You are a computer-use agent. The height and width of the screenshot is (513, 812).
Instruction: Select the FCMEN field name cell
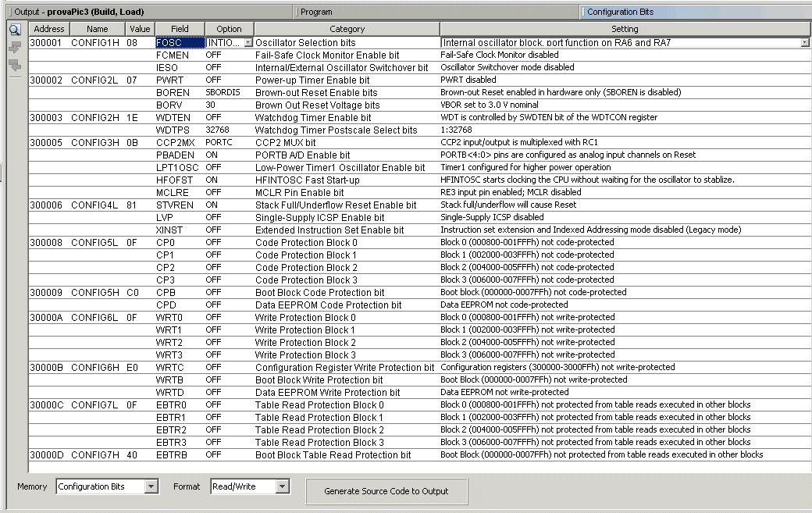point(173,55)
